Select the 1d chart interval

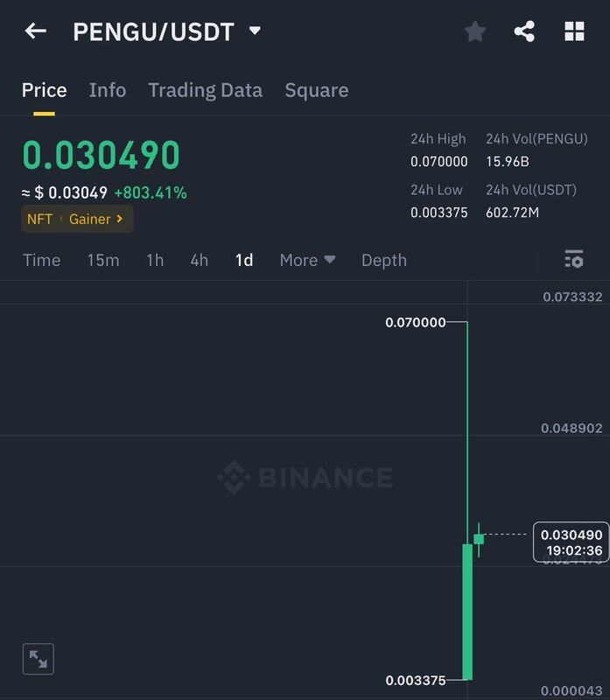click(244, 260)
